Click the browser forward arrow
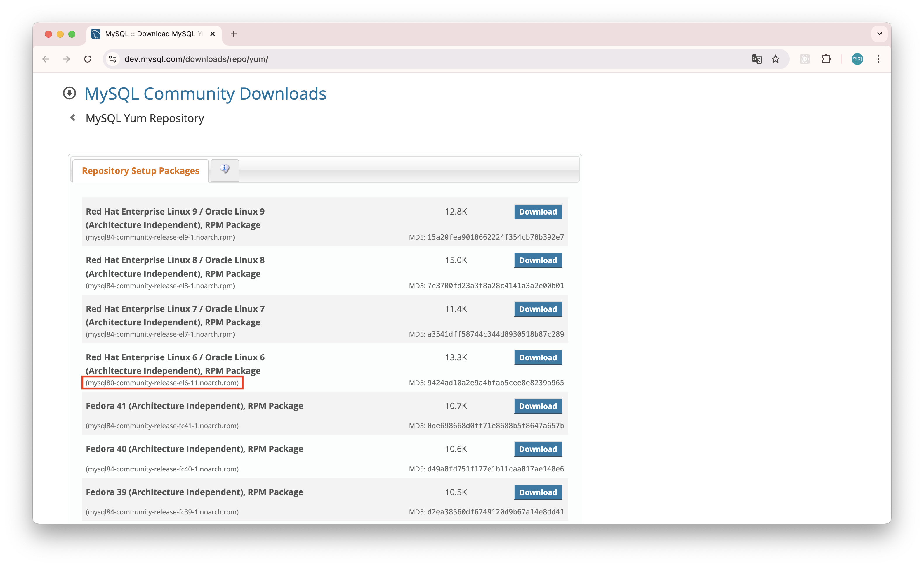 [66, 59]
